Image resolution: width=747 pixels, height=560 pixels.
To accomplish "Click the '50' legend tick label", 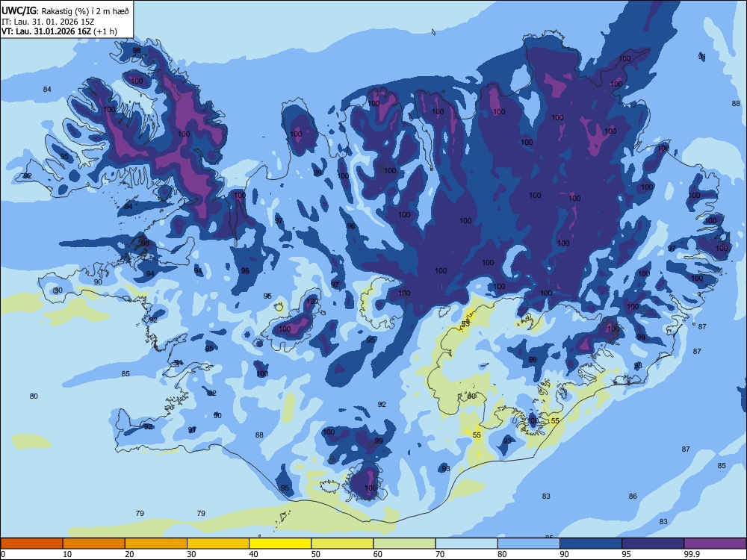I will point(316,554).
